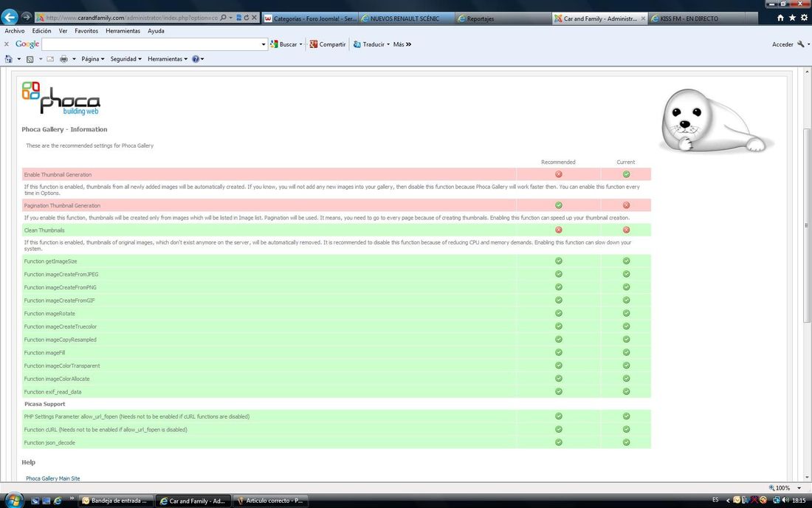This screenshot has height=508, width=812.
Task: Open Bandeja de entrada taskbar window
Action: tap(115, 501)
